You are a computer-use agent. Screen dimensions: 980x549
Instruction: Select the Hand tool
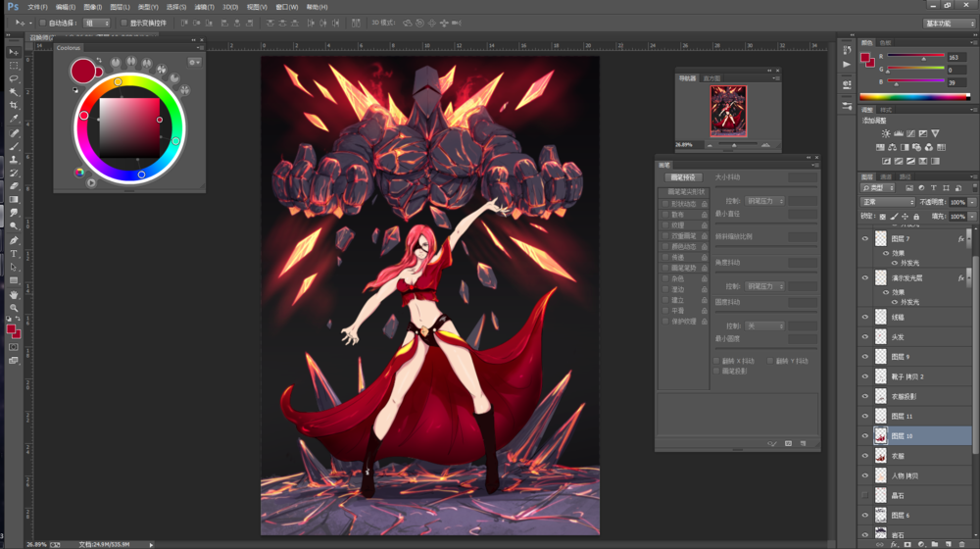pos(14,294)
